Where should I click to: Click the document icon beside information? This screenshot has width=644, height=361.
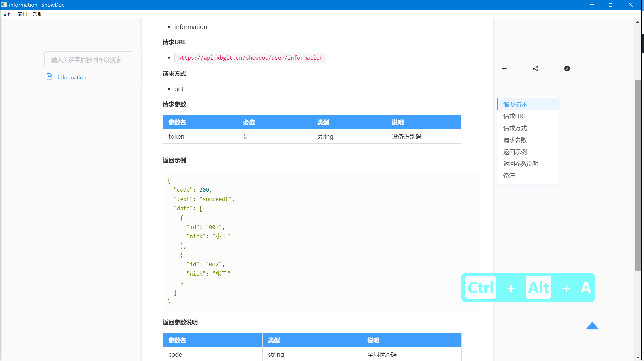point(49,77)
